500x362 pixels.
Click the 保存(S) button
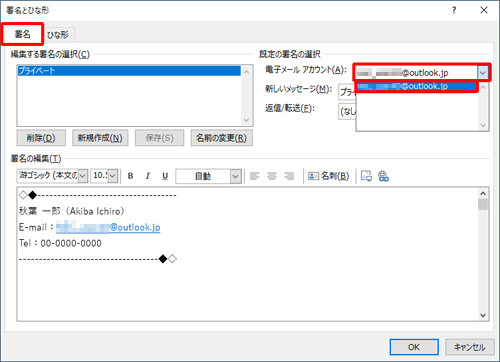pos(159,138)
